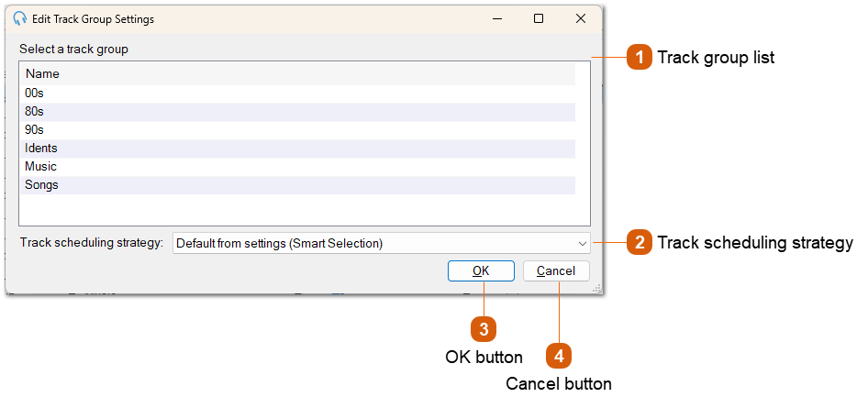
Task: Click the orange callout badge numbered 1
Action: click(640, 58)
